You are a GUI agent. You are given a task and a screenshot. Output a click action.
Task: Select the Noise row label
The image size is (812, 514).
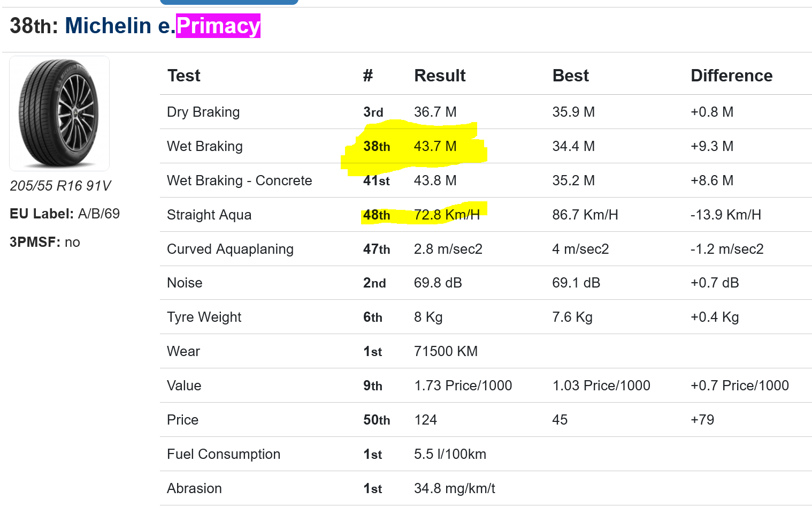[185, 283]
